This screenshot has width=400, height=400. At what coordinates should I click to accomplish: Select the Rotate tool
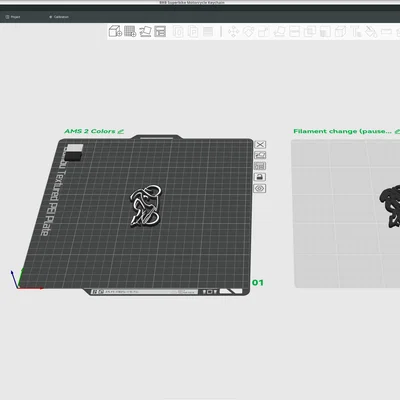248,32
